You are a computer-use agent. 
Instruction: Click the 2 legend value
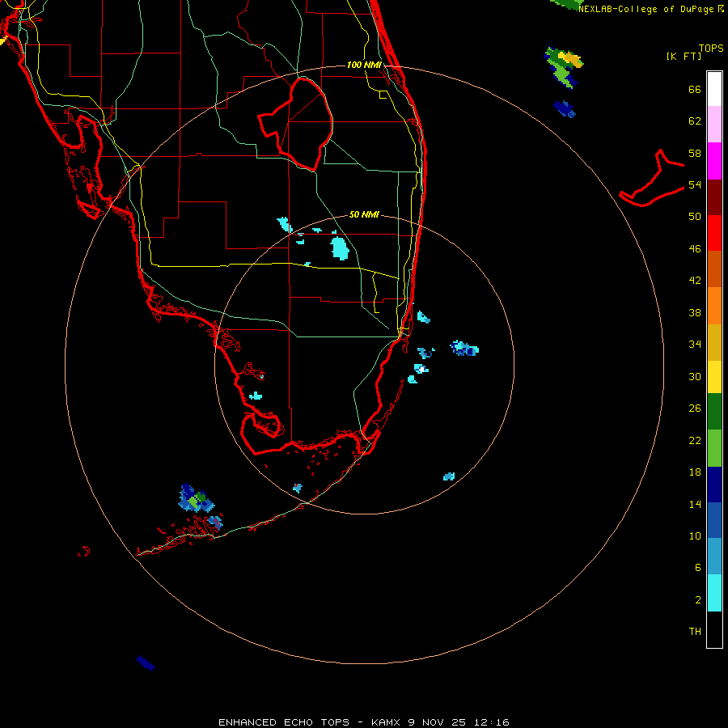click(x=698, y=600)
